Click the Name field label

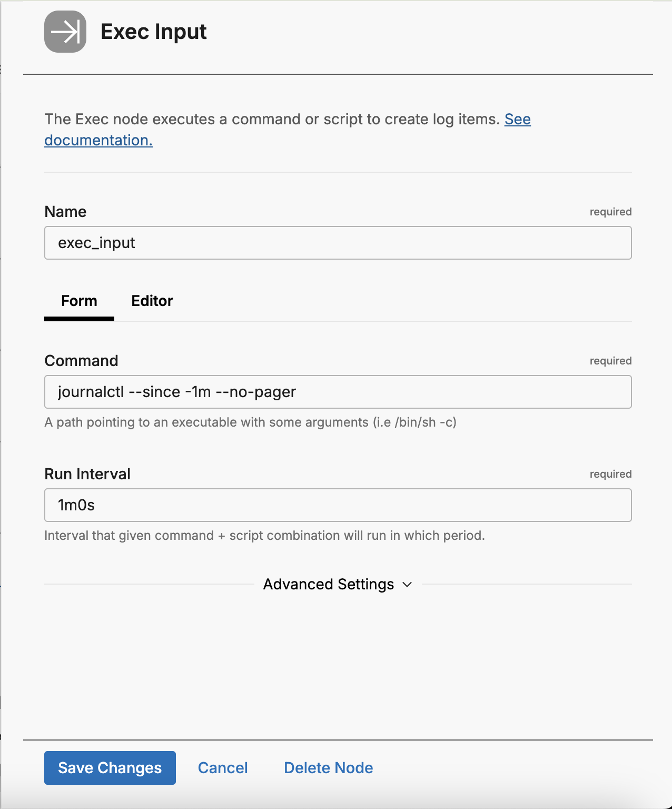(x=65, y=212)
